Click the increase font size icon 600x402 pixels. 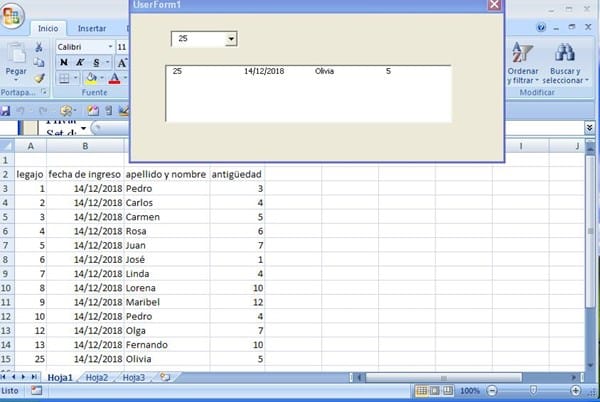(x=122, y=63)
